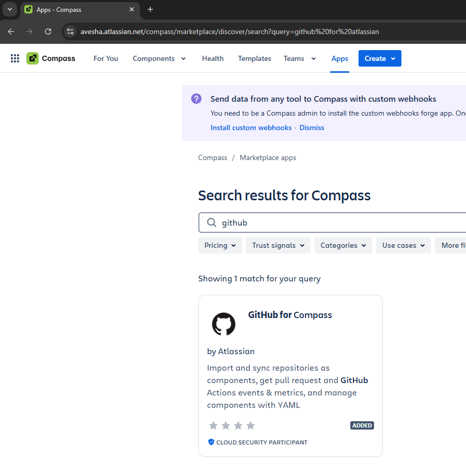Switch to the Apps tab
Image resolution: width=466 pixels, height=476 pixels.
339,58
